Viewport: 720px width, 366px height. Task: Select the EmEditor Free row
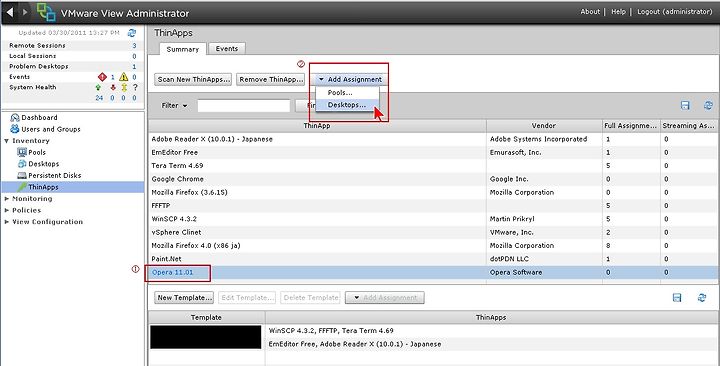tap(432, 152)
